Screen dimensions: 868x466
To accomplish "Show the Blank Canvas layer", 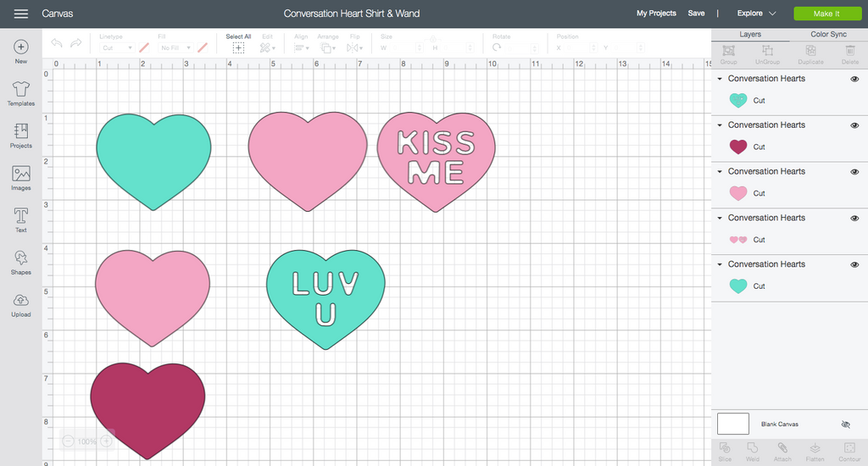I will 845,424.
